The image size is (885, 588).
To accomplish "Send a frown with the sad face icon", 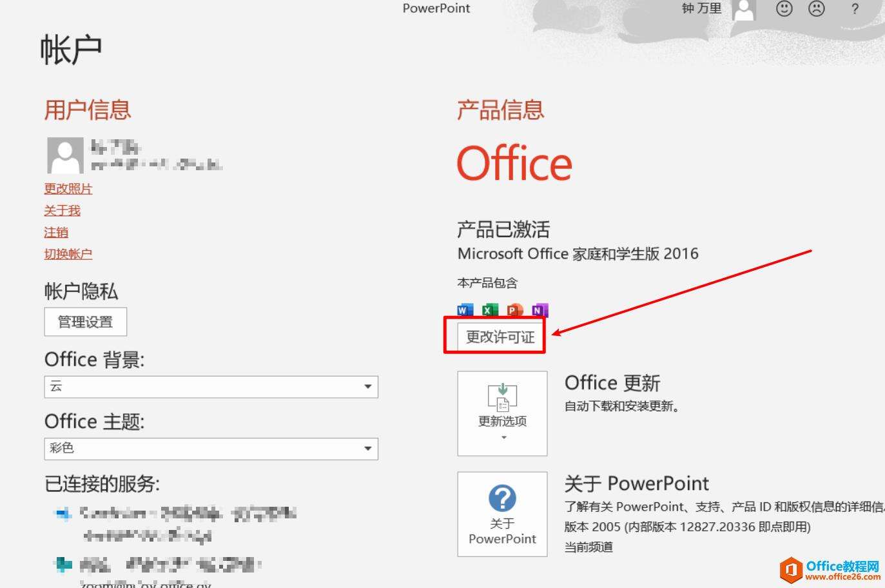I will pyautogui.click(x=817, y=8).
